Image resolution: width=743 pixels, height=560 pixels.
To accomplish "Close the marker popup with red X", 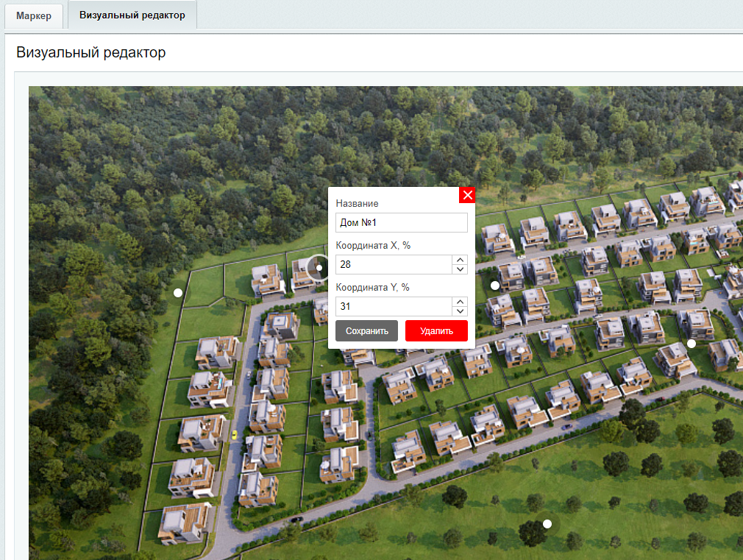I will point(467,195).
